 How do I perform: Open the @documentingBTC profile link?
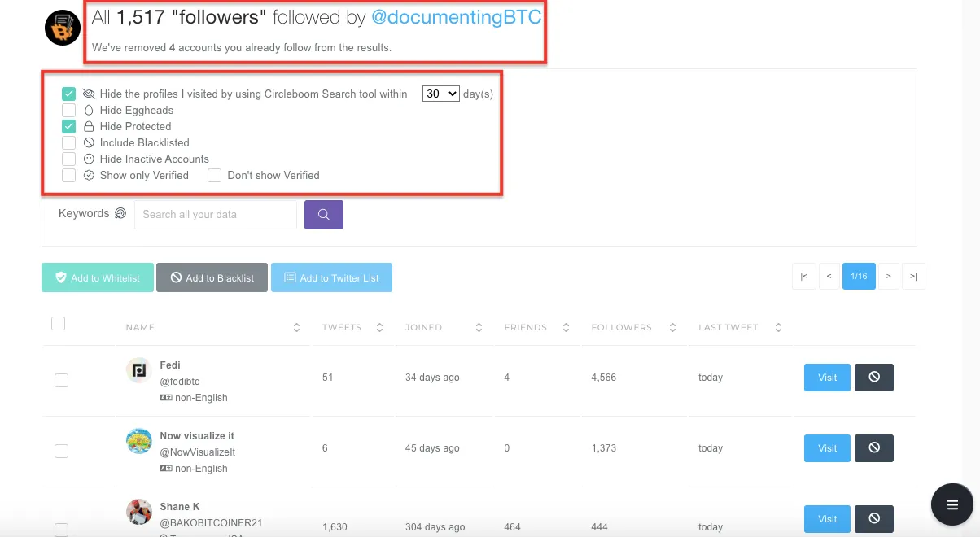pos(456,18)
